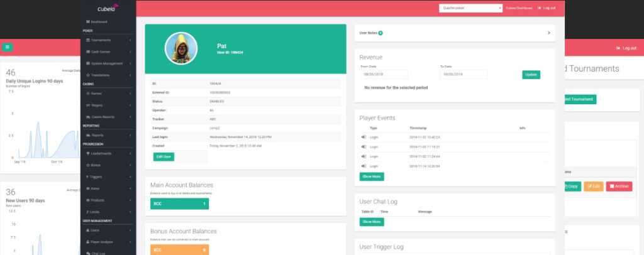Open the Translations menu label
Viewport: 644px width, 255px height.
pos(100,75)
